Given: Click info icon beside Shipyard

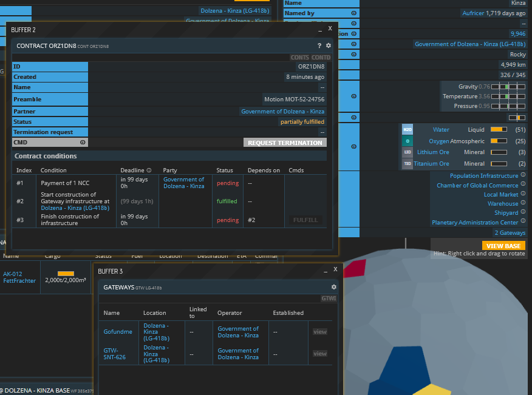Looking at the screenshot, I should (523, 213).
